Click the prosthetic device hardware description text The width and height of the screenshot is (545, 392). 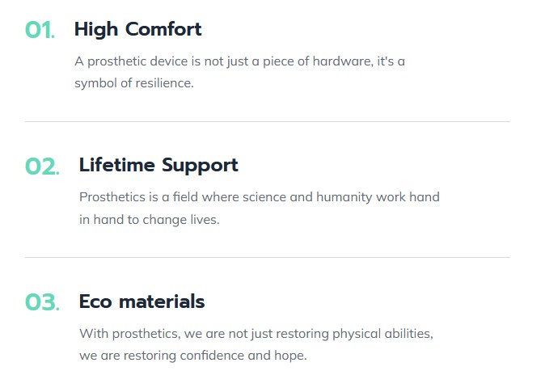point(240,61)
